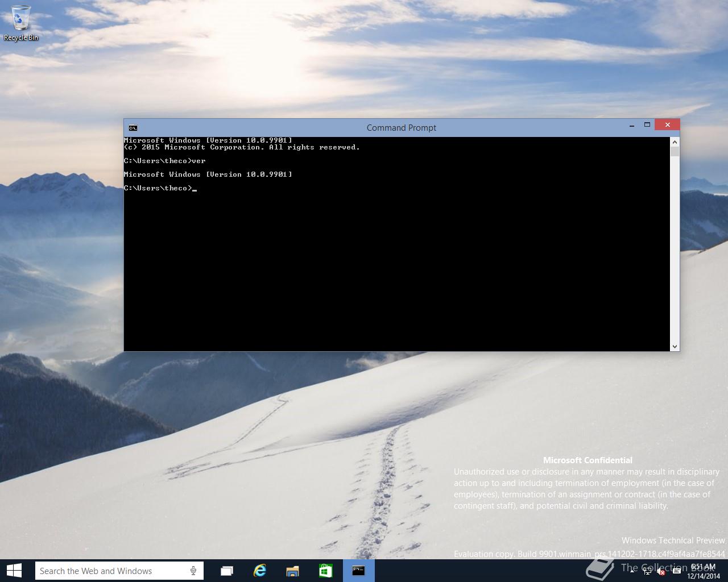Image resolution: width=728 pixels, height=582 pixels.
Task: Open File Explorer from the taskbar
Action: pyautogui.click(x=293, y=571)
